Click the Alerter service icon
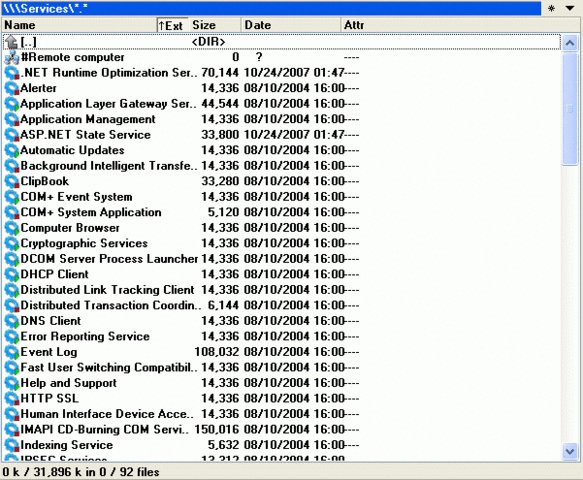Screen dimensions: 583x480 (x=12, y=88)
